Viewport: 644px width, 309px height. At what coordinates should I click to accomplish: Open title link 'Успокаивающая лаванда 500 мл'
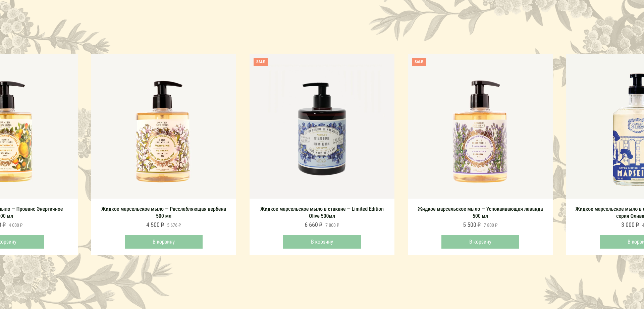(480, 212)
